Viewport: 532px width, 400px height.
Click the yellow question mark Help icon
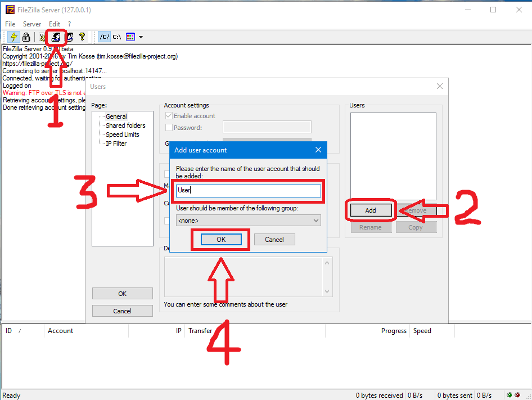[82, 37]
